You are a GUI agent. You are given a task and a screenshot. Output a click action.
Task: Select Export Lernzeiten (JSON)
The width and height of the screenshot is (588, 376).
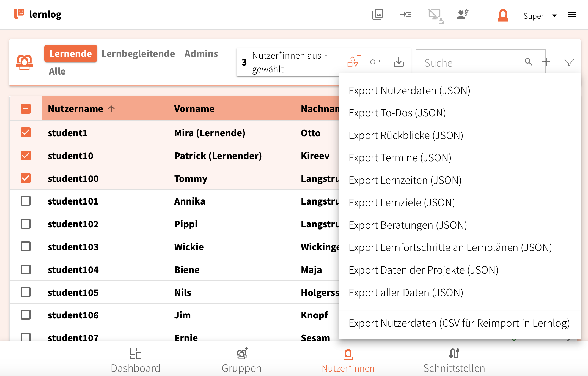[459, 180]
